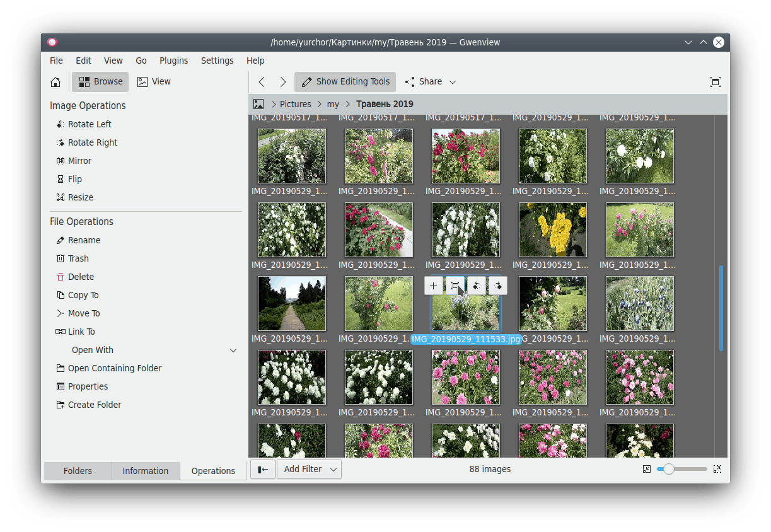Click the arrow before my breadcrumb

click(x=320, y=104)
